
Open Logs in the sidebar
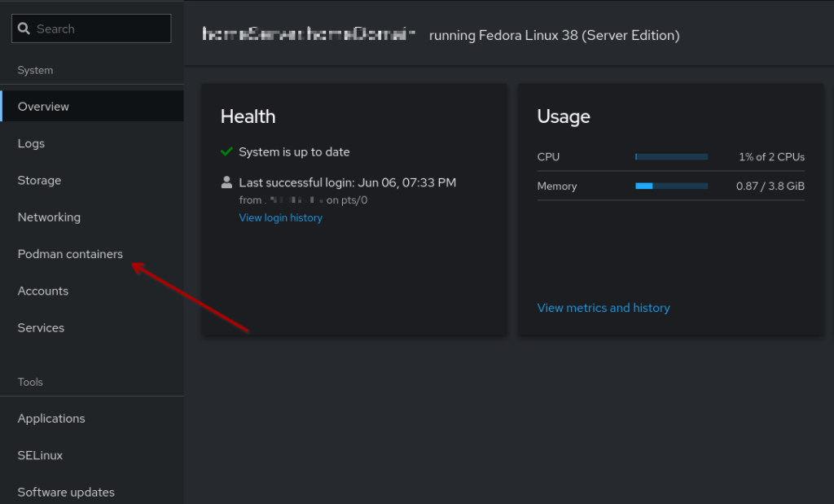31,143
